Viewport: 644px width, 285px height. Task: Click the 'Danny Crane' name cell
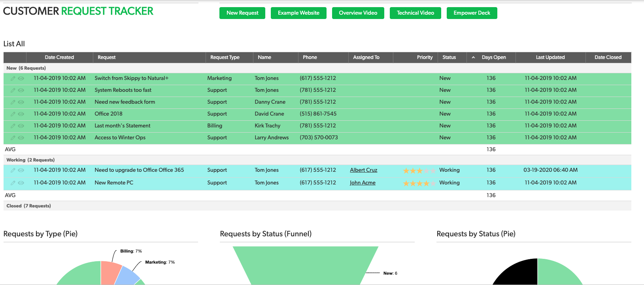(270, 102)
